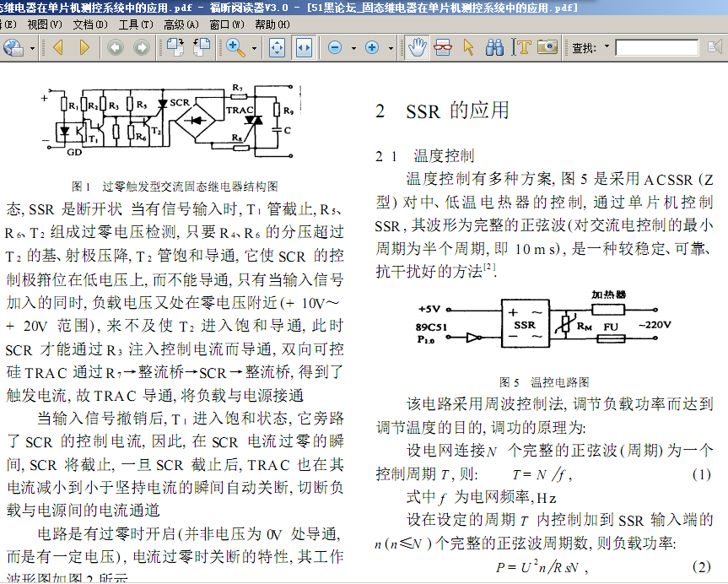Select the text selection tool
The width and height of the screenshot is (728, 584).
(523, 47)
